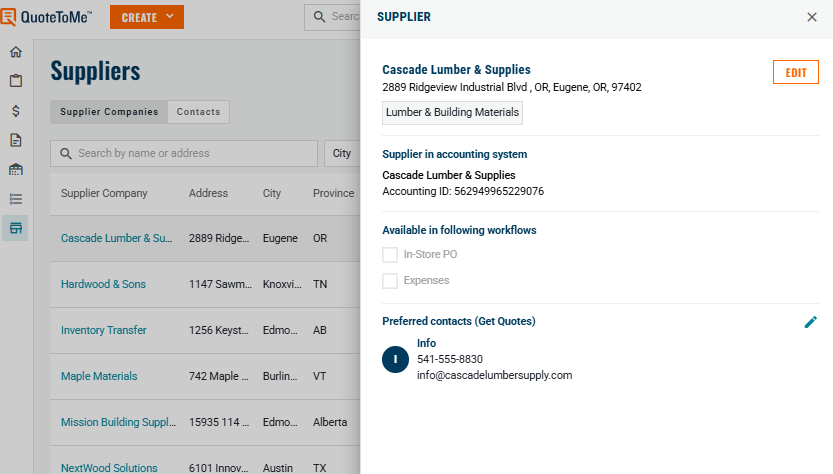Image resolution: width=833 pixels, height=474 pixels.
Task: Sort by Province column header
Action: pyautogui.click(x=333, y=193)
